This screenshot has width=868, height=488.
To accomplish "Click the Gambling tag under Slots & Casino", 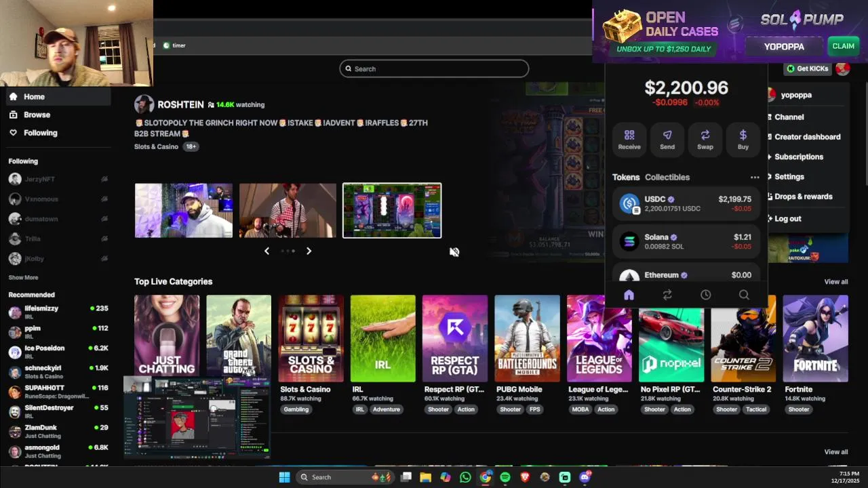I will click(x=296, y=409).
